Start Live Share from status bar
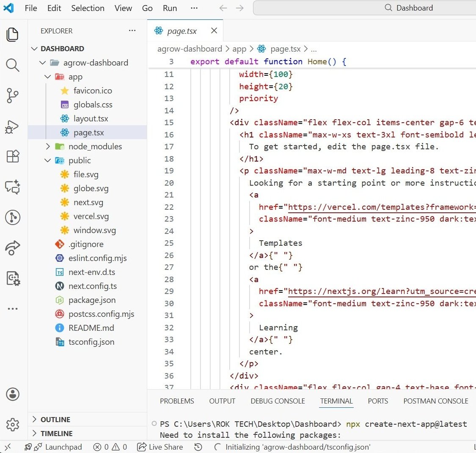This screenshot has height=453, width=476. (160, 447)
